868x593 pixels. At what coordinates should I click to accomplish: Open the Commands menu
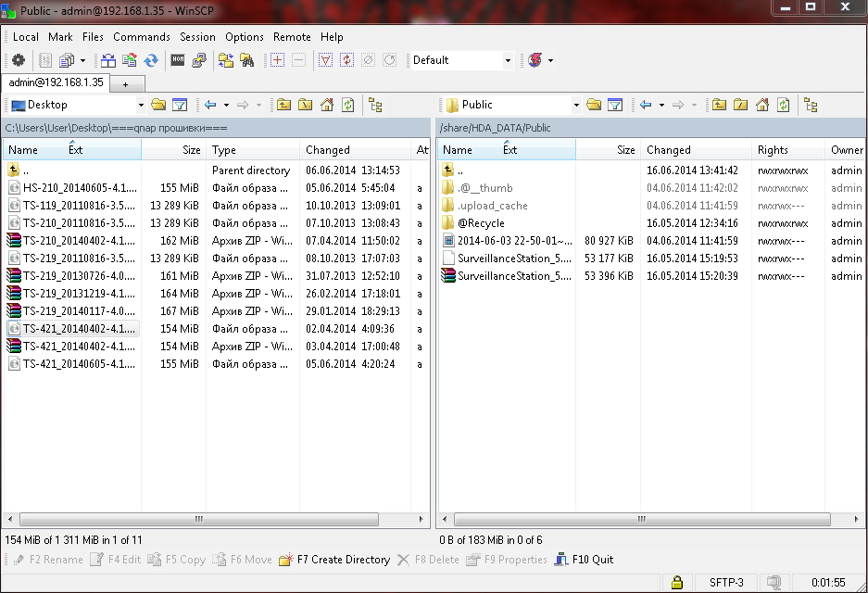142,37
